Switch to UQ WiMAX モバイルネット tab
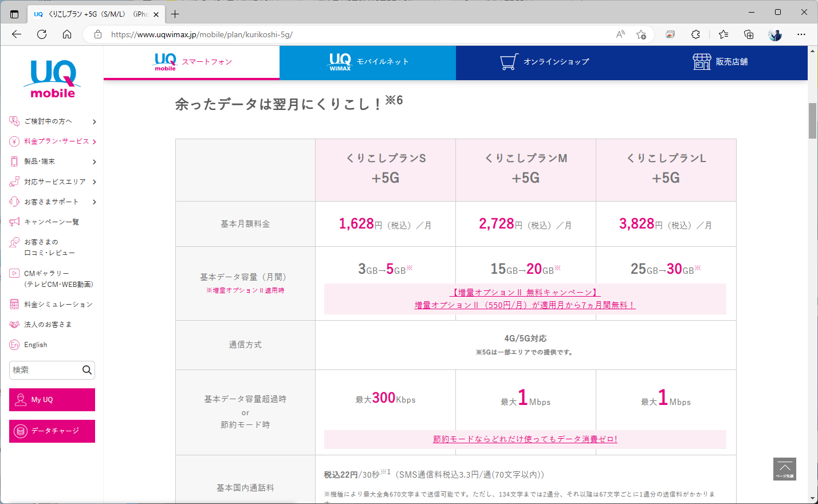Image resolution: width=818 pixels, height=504 pixels. pyautogui.click(x=368, y=62)
